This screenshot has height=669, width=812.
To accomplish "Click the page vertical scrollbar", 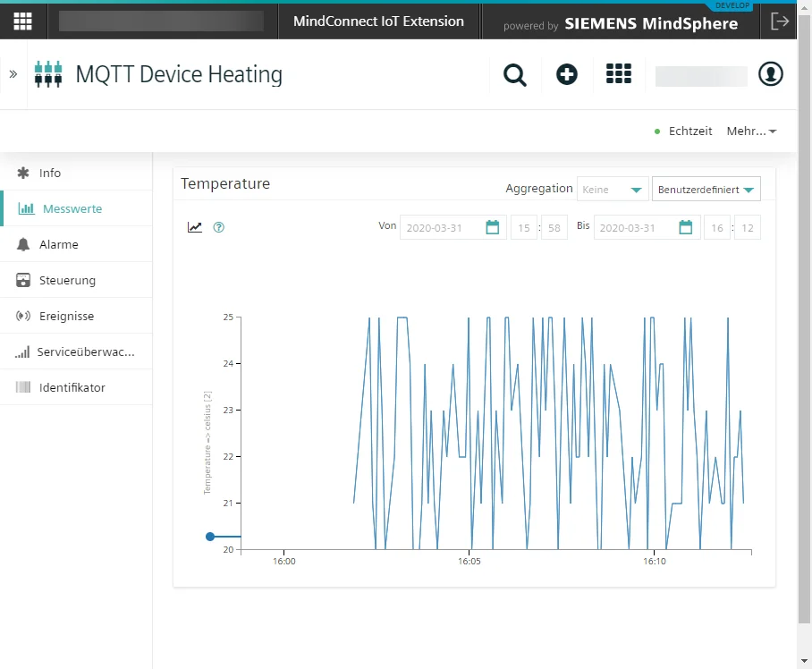I will pyautogui.click(x=804, y=318).
